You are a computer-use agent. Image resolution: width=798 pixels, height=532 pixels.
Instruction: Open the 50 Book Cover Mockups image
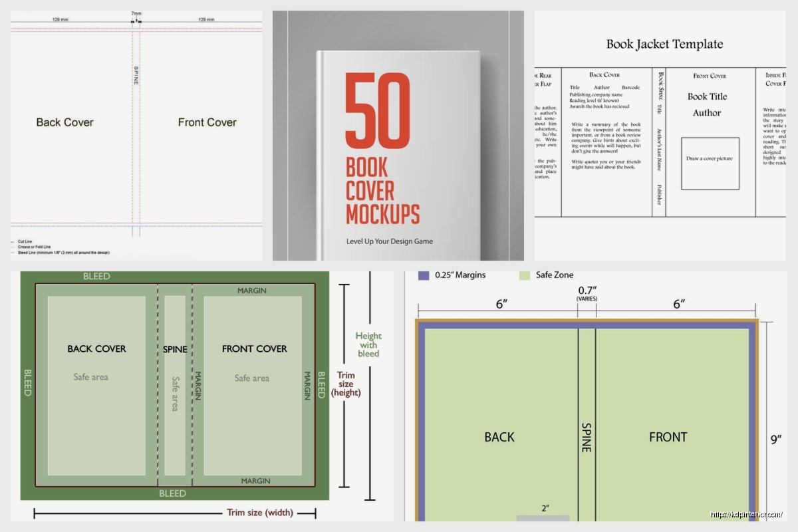398,153
